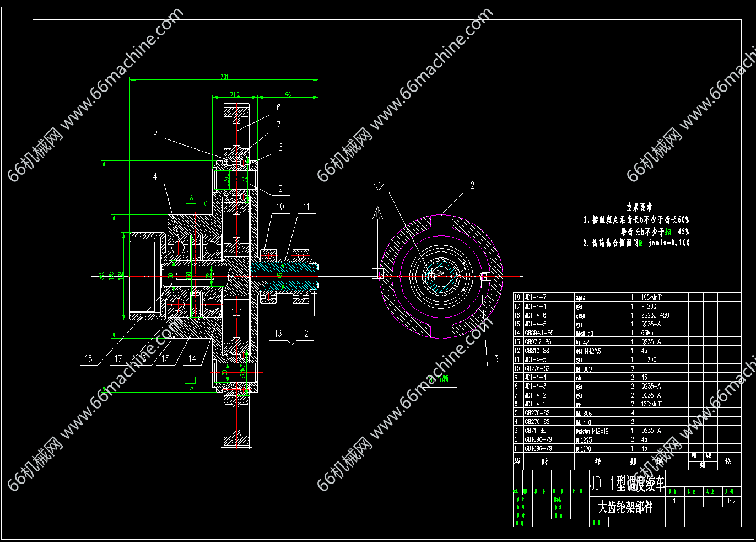Select material ZG230-450 in parts list
Viewport: 756px width, 542px height.
click(x=655, y=315)
